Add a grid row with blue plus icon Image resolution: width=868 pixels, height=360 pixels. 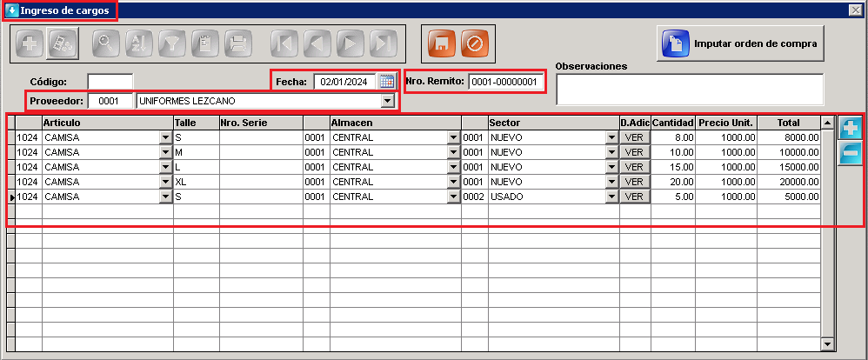[851, 128]
